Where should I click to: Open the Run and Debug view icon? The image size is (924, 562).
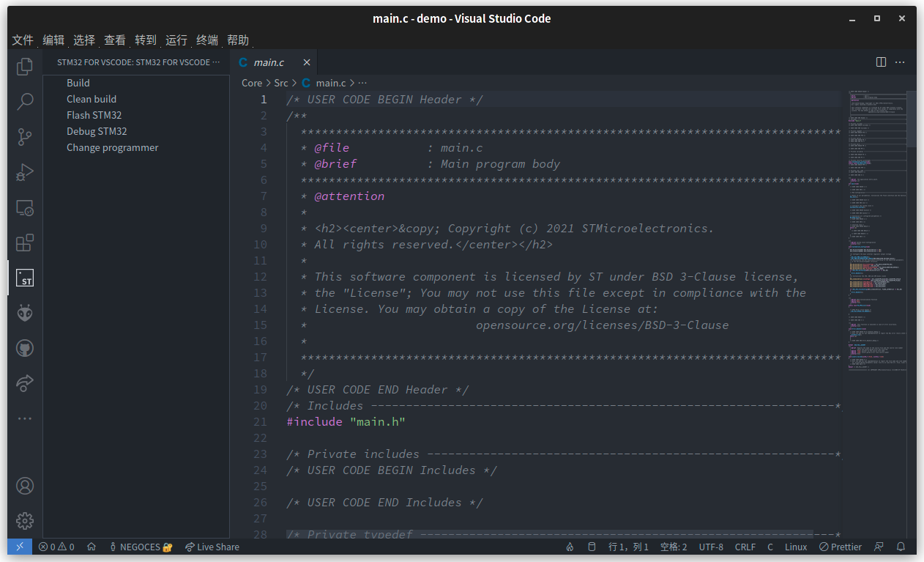tap(25, 172)
